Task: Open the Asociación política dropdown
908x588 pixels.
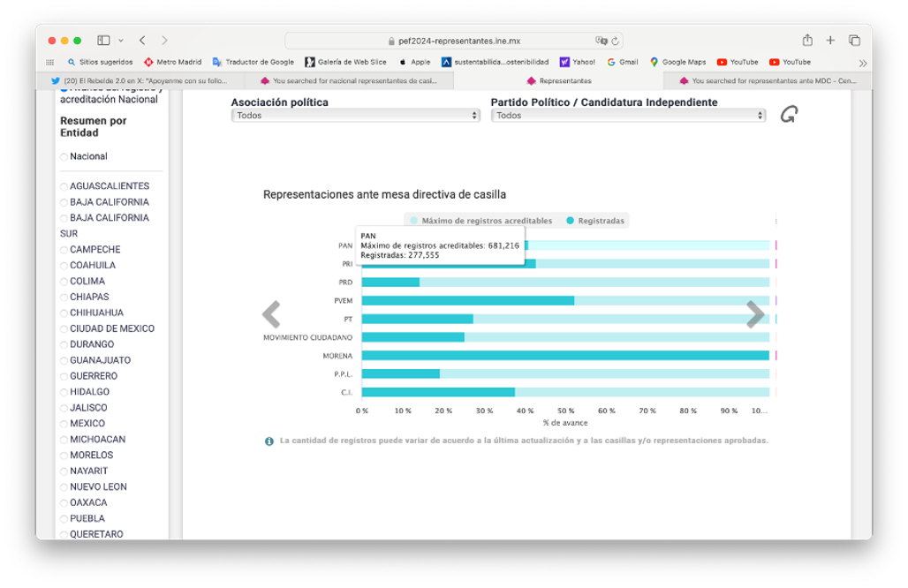Action: (x=355, y=116)
